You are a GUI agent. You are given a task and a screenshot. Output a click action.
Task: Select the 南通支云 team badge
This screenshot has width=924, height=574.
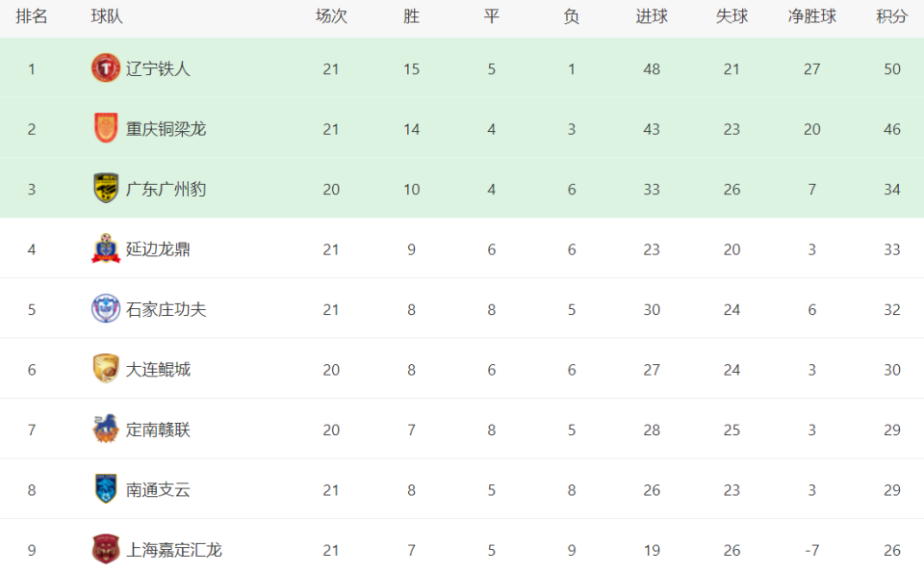tap(106, 489)
